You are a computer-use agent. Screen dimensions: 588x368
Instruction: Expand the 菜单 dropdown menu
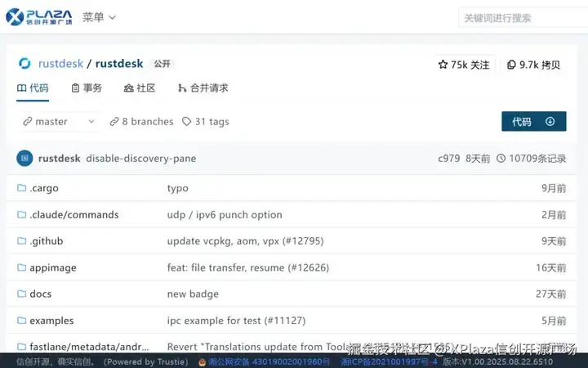click(x=99, y=17)
